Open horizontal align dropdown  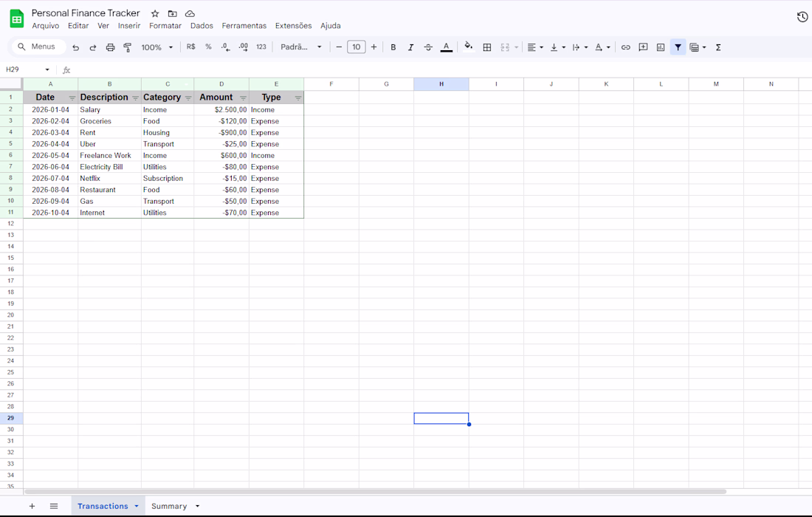coord(535,47)
